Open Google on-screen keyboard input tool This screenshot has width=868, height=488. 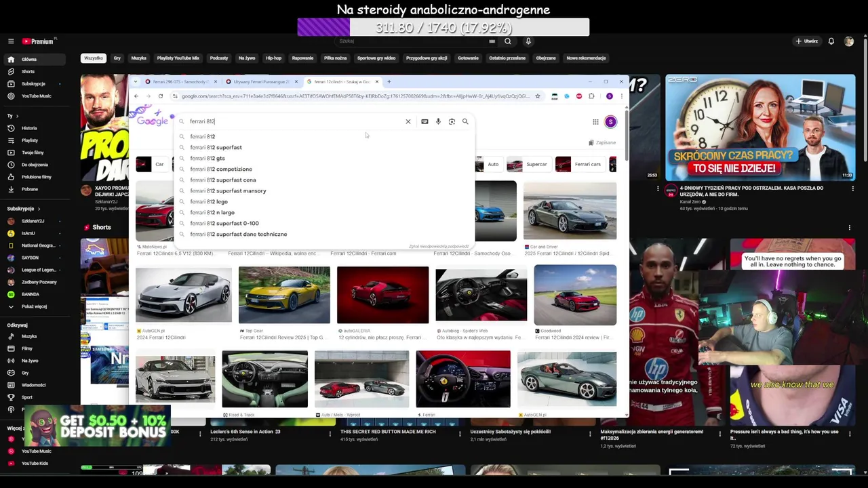tap(425, 121)
